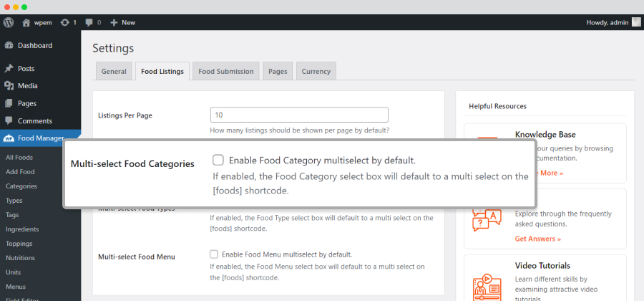This screenshot has width=644, height=301.
Task: Click the plus New icon
Action: pos(114,23)
